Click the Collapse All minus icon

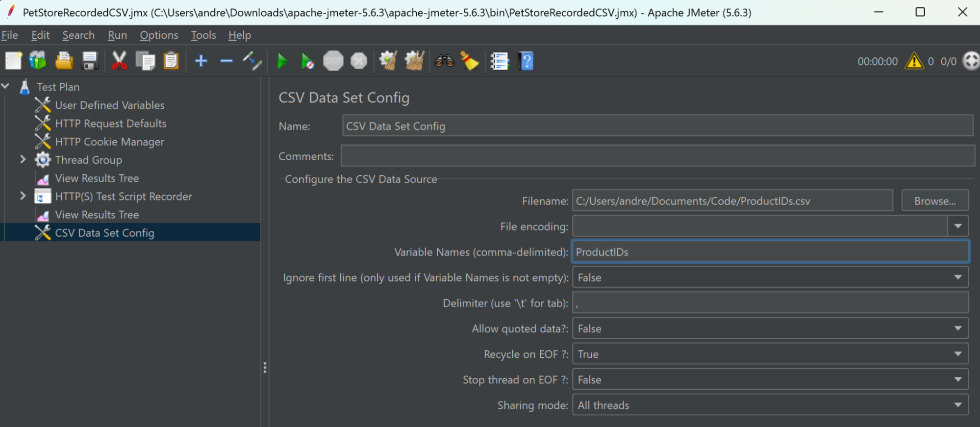tap(226, 61)
